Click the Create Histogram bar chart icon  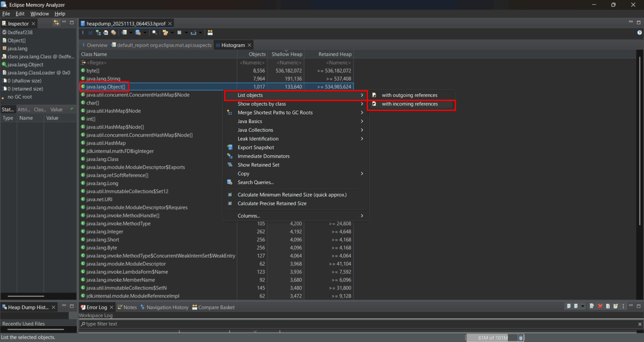point(90,32)
